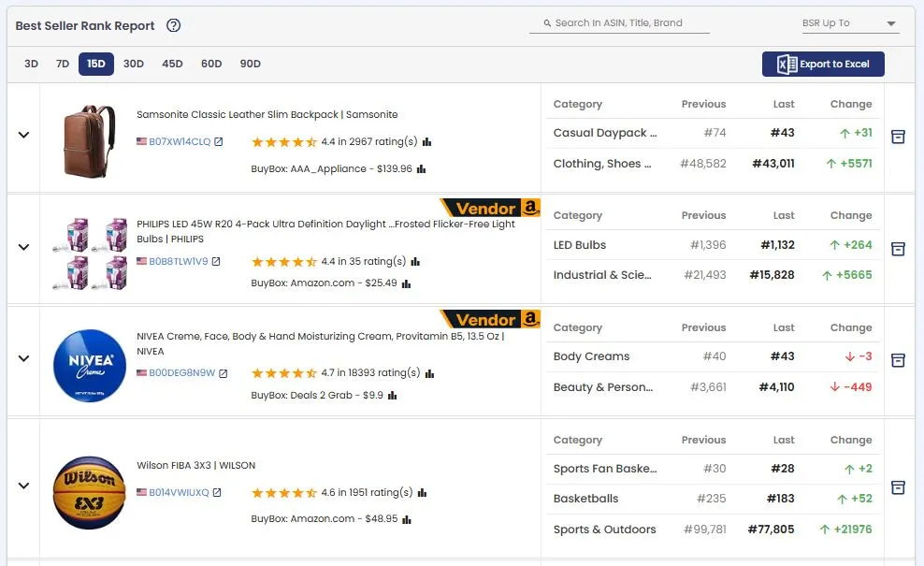Viewport: 924px width, 566px height.
Task: Expand the Wilson FIBA 3X3 row
Action: (x=23, y=486)
